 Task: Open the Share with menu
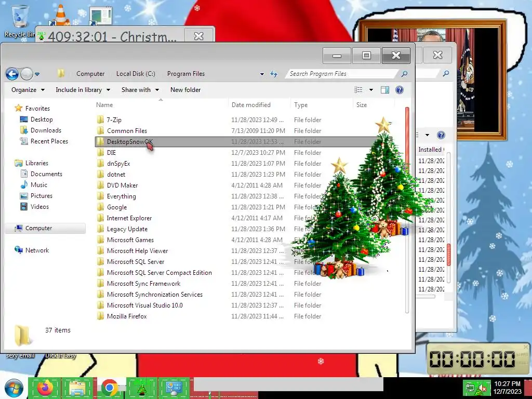[x=140, y=90]
